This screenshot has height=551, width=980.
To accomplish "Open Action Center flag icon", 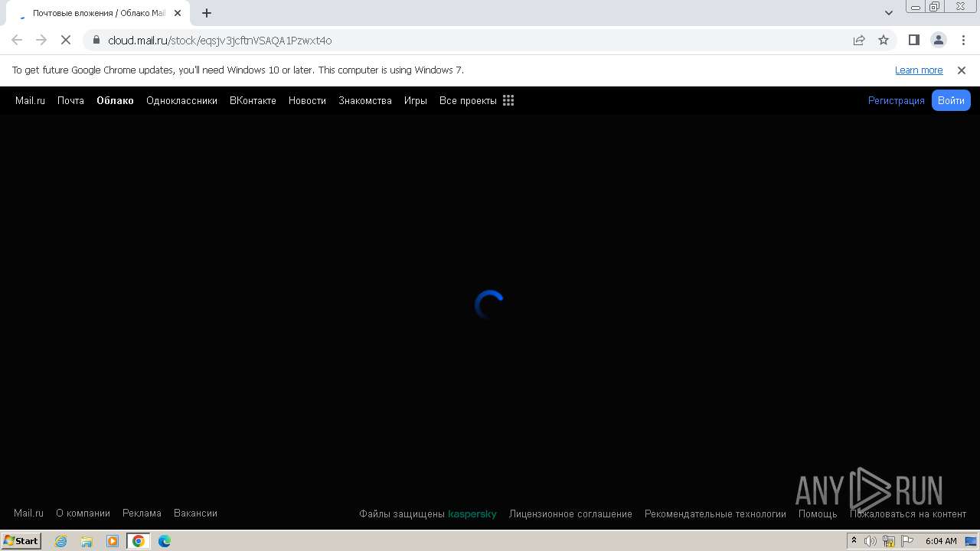I will click(x=907, y=541).
